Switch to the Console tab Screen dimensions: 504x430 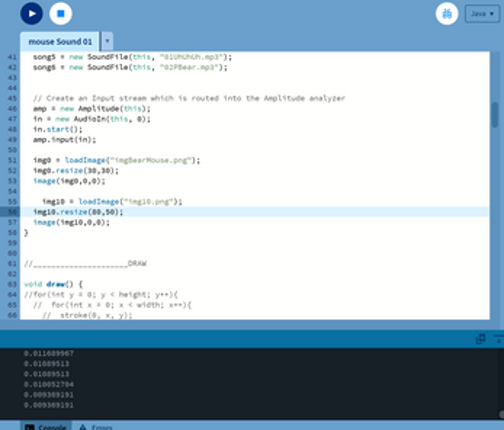[46, 426]
